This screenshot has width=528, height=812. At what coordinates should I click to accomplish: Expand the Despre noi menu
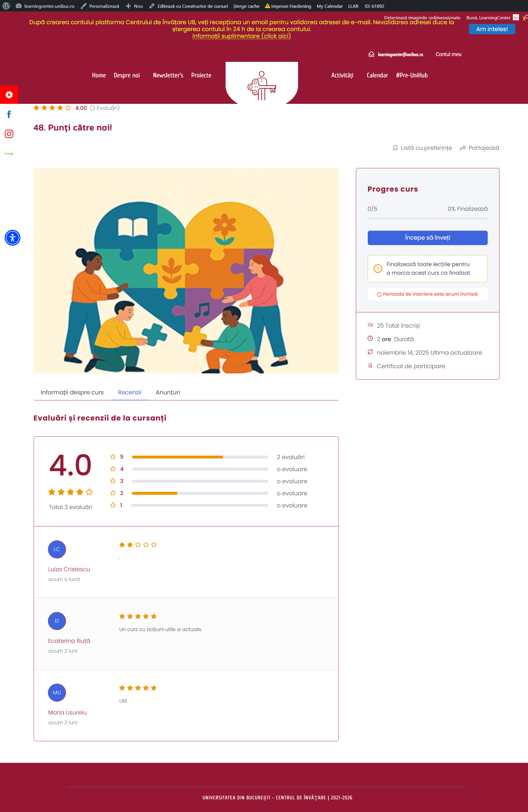pos(127,75)
